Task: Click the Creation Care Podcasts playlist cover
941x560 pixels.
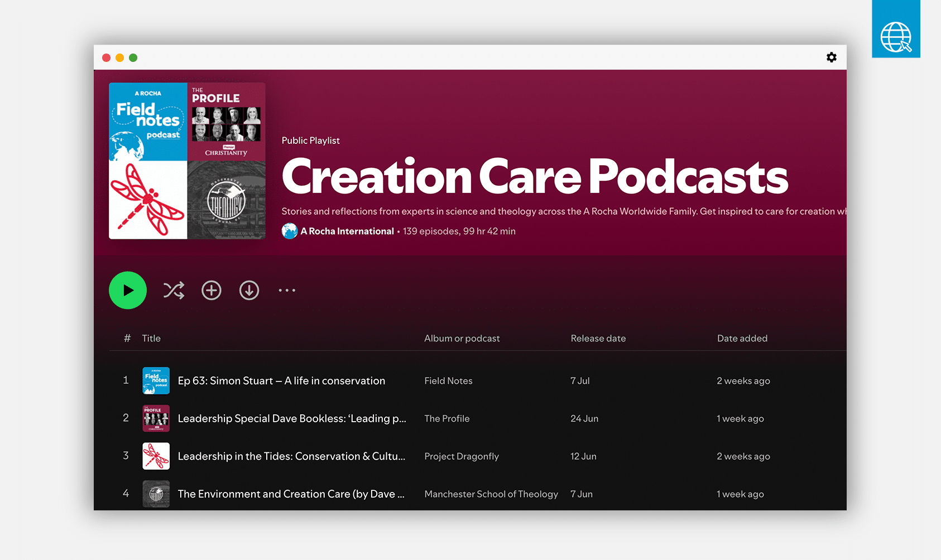Action: tap(187, 161)
